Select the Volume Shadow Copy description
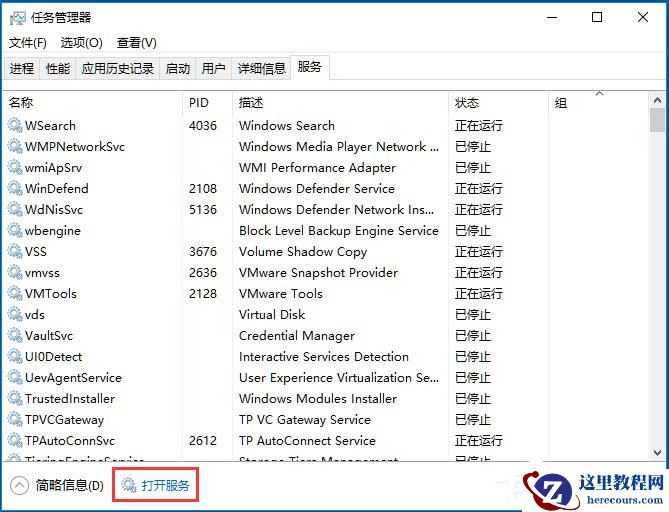 (303, 251)
